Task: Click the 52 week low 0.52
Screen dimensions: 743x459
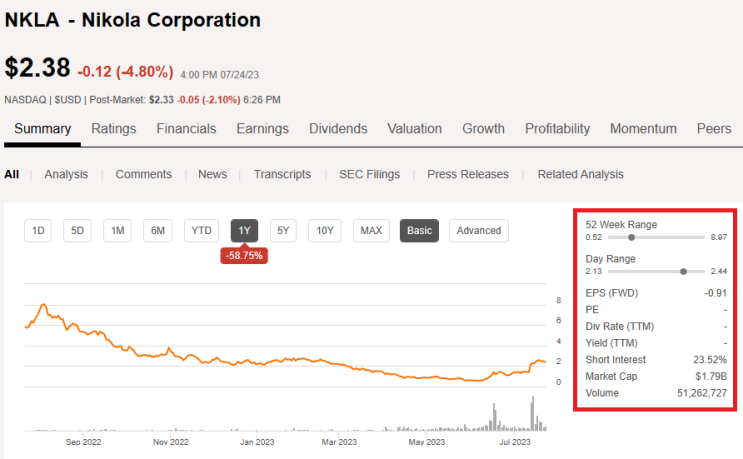Action: point(593,237)
